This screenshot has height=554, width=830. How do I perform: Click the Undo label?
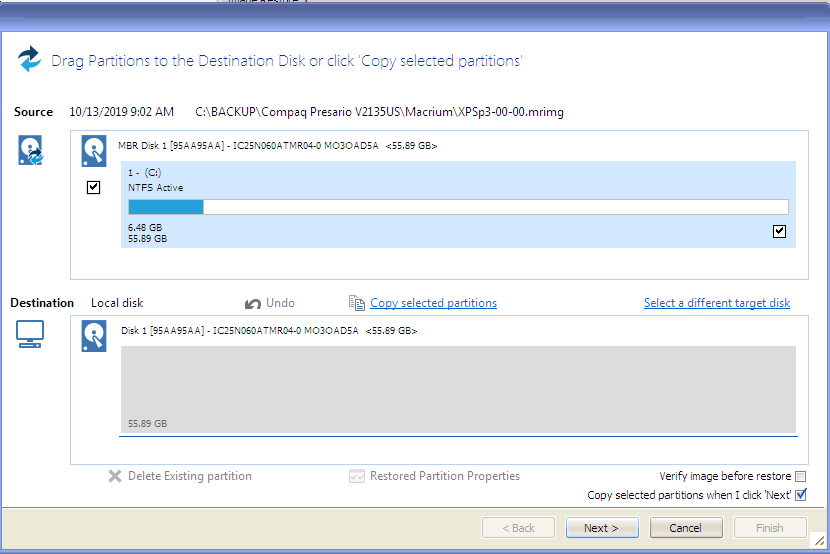tap(281, 303)
